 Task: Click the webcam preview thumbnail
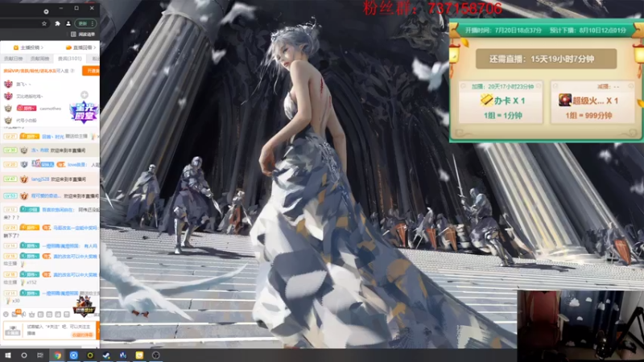pos(580,327)
